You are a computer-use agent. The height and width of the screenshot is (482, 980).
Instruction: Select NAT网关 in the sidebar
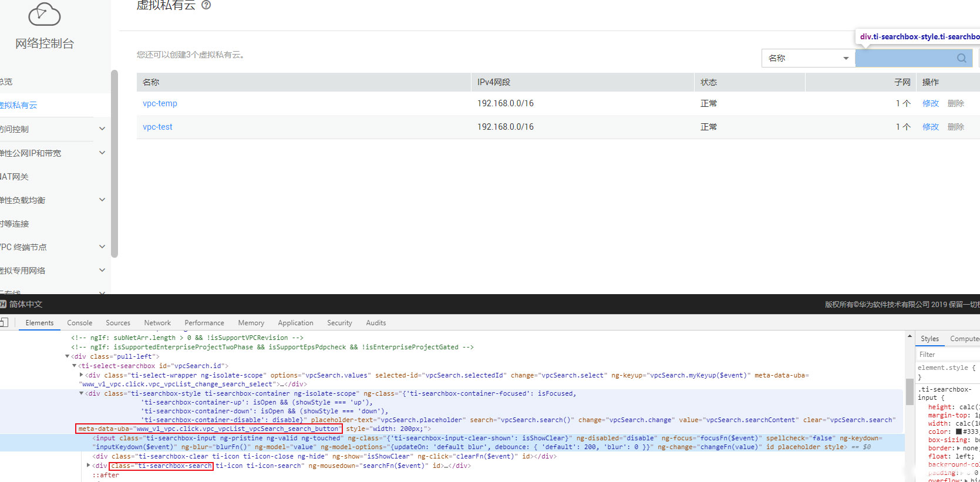[x=15, y=177]
